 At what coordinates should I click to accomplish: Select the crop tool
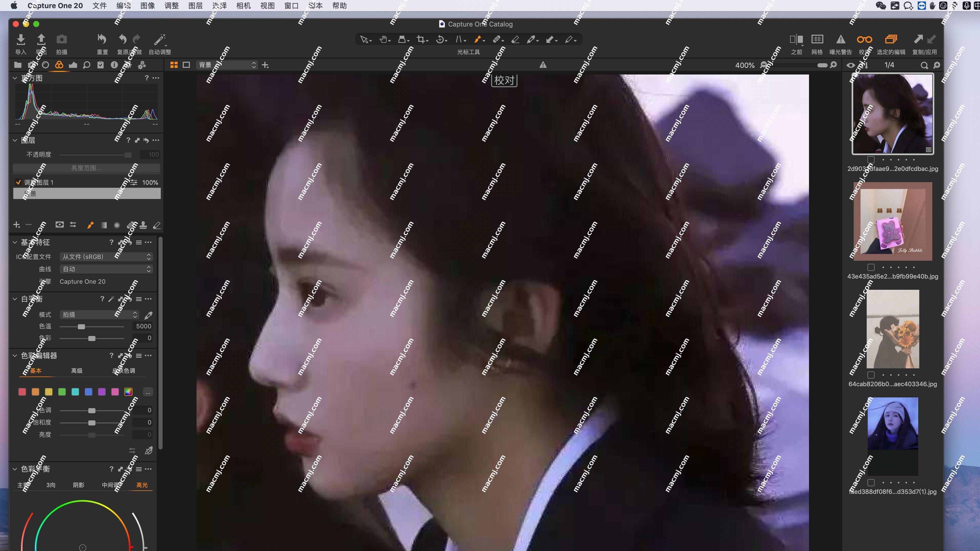pyautogui.click(x=421, y=40)
